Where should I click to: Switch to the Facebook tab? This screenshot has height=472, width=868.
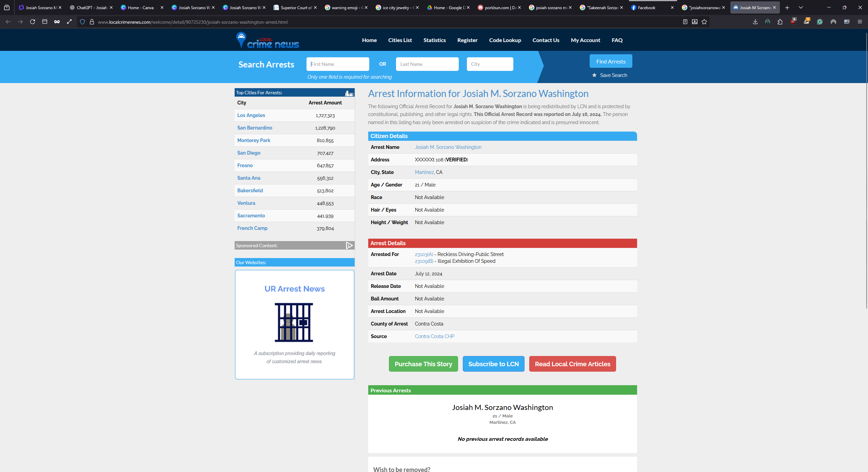click(646, 7)
